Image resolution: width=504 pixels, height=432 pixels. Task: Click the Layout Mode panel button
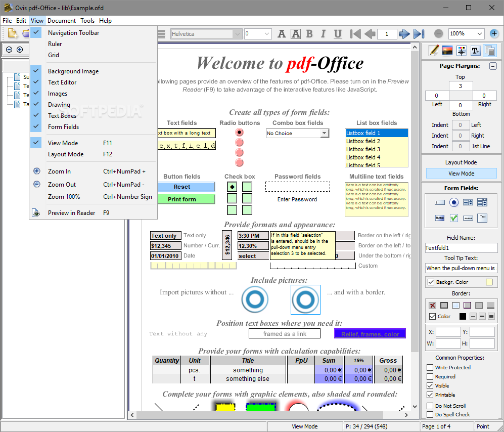coord(461,162)
